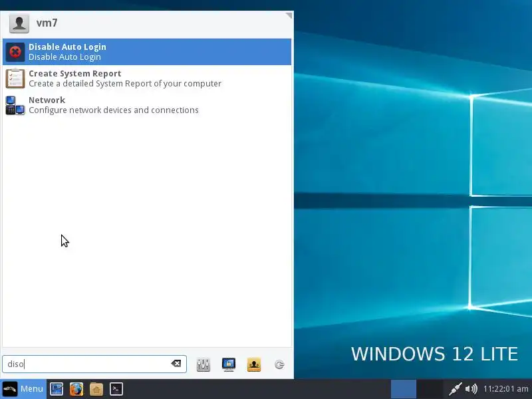The width and height of the screenshot is (532, 399).
Task: Click the Menu button on the taskbar
Action: 23,389
